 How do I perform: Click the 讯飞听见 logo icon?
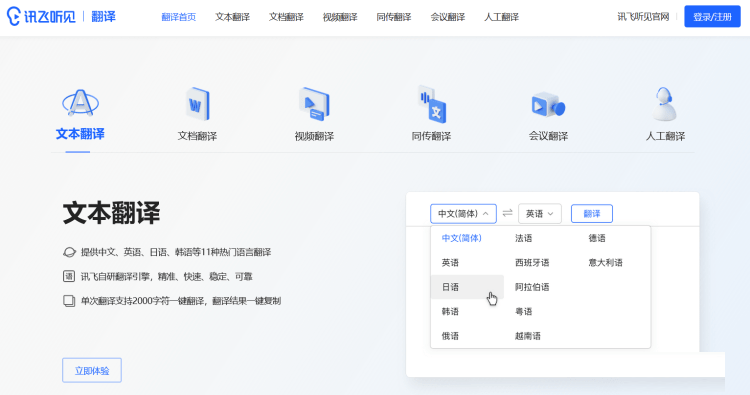13,16
